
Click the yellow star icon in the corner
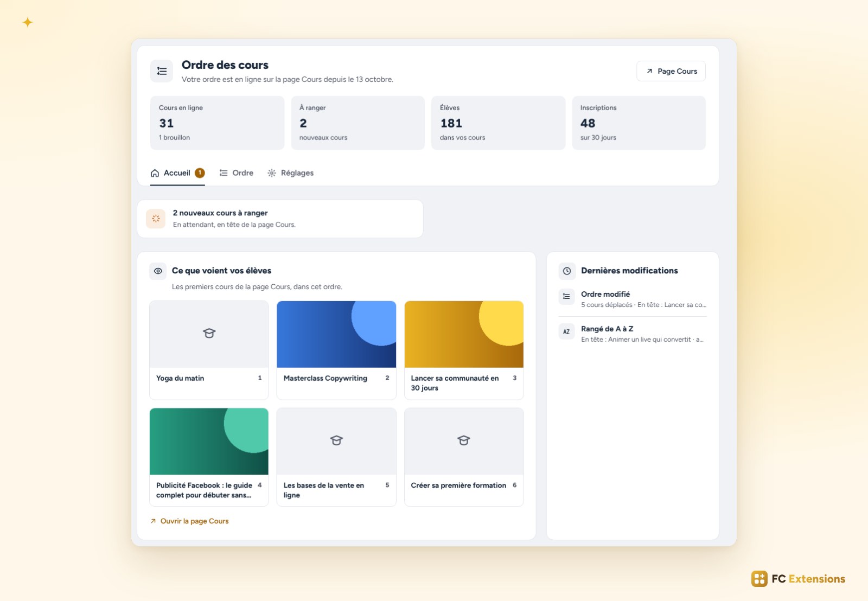(x=28, y=22)
